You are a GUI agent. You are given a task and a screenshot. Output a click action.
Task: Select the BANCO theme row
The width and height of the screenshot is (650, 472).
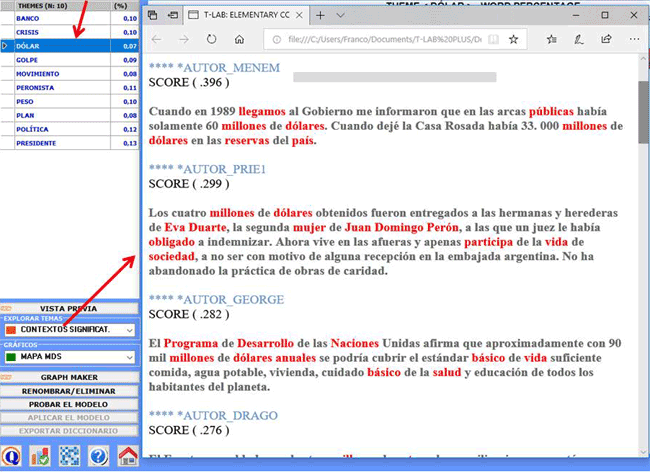pos(69,18)
